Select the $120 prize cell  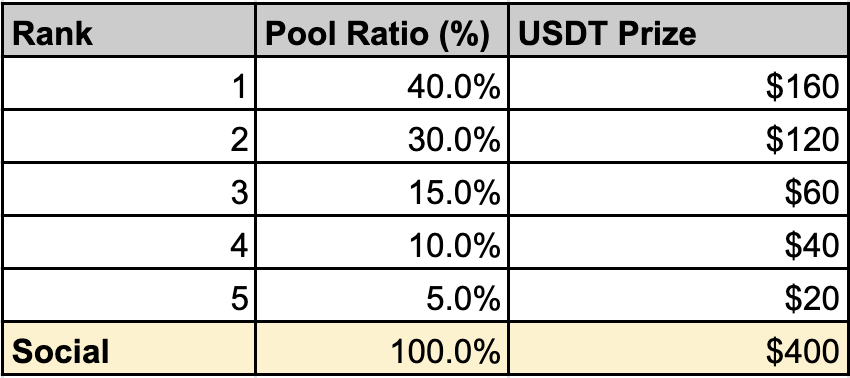pos(679,136)
